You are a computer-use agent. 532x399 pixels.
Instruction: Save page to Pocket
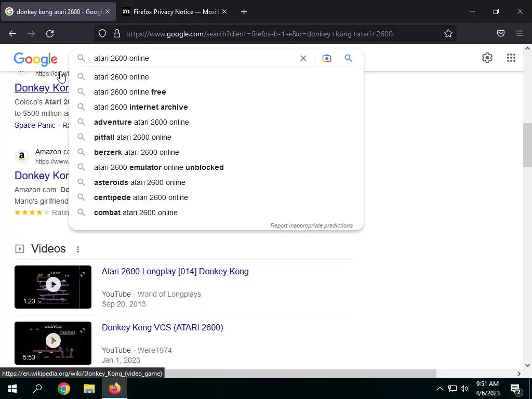(501, 33)
